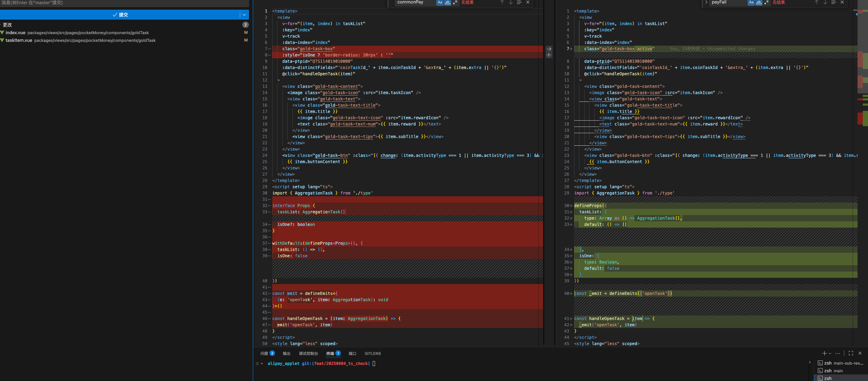Switch to the GITLENS panel tab
Image resolution: width=868 pixels, height=381 pixels.
[373, 353]
